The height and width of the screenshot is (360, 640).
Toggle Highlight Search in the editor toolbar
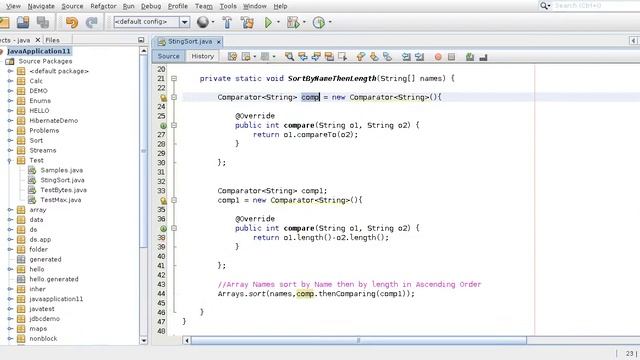329,57
